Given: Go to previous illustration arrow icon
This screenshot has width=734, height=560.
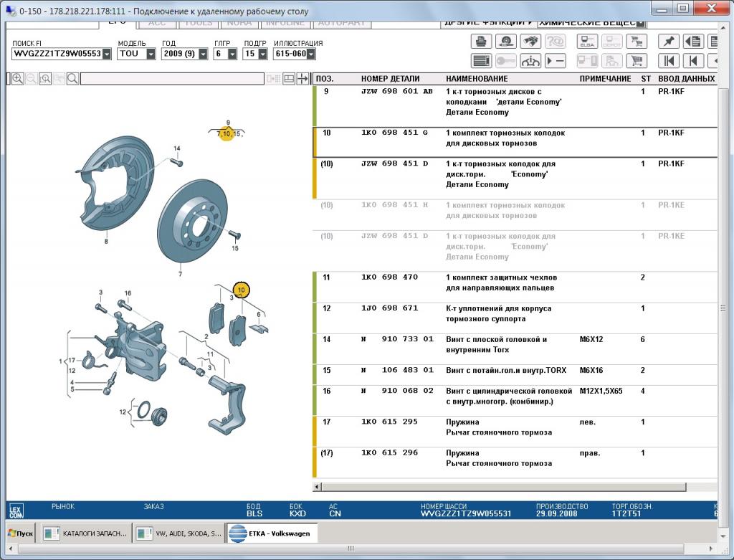Looking at the screenshot, I should click(693, 61).
